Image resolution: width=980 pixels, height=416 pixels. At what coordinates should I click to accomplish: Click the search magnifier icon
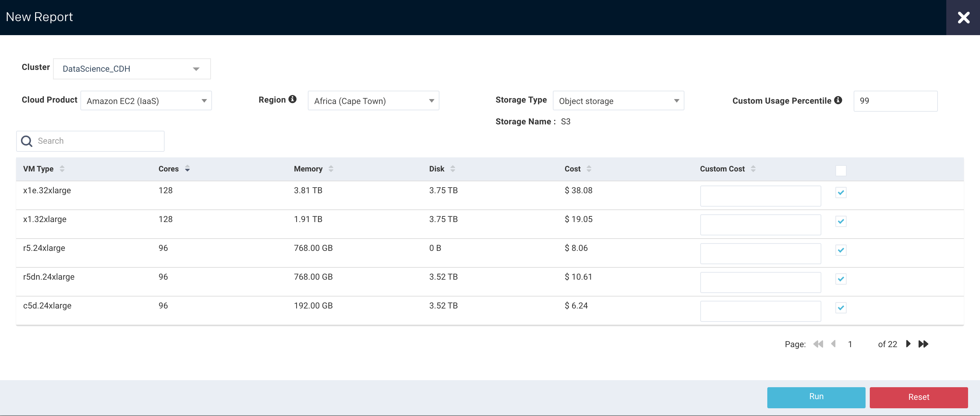[x=27, y=141]
